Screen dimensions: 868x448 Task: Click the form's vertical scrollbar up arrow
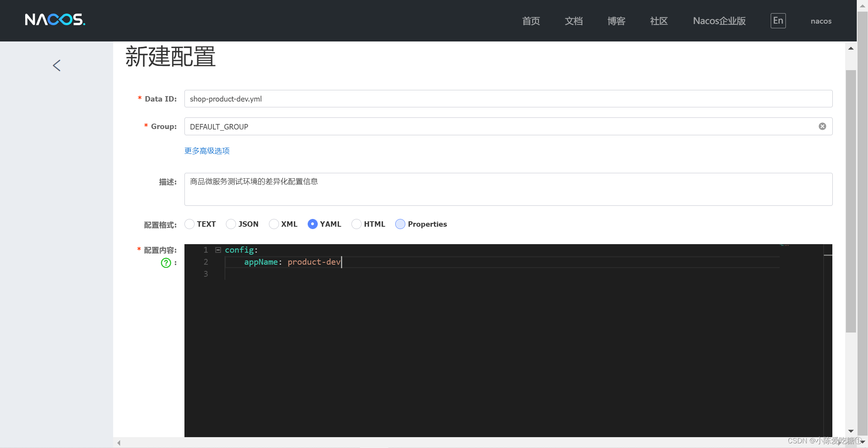(x=851, y=48)
